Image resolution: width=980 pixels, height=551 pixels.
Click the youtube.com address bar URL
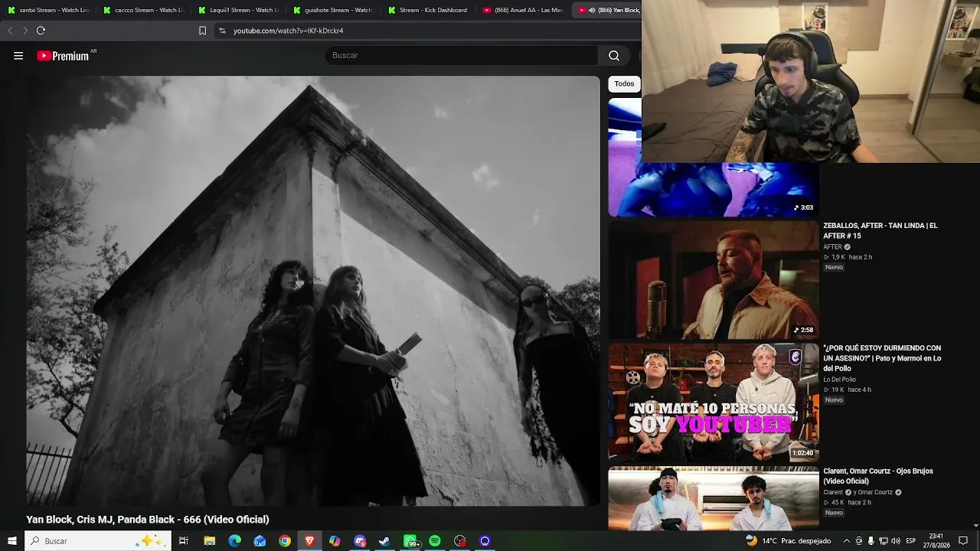pos(288,31)
